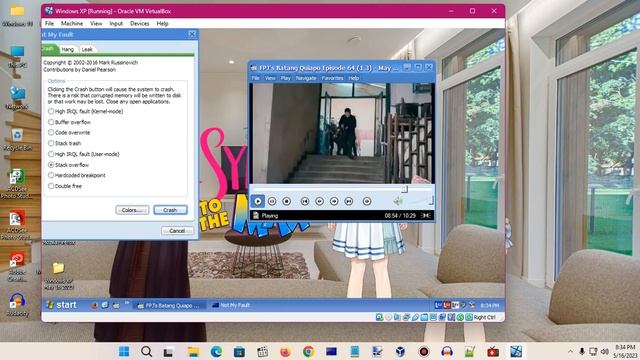Viewport: 640px width, 360px height.
Task: Select High IRQL fault (Kernel-mode) radio button
Action: click(x=85, y=111)
